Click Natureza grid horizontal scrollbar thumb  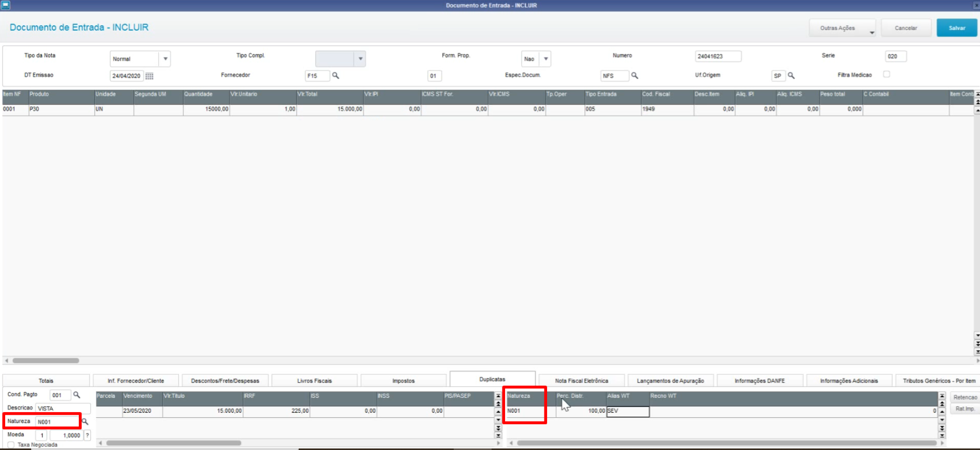(x=726, y=443)
